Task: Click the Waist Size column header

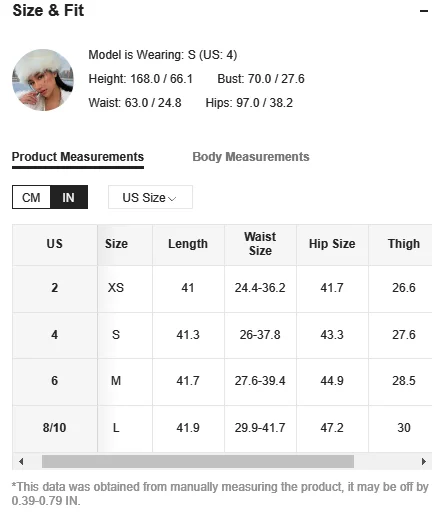Action: [x=260, y=244]
